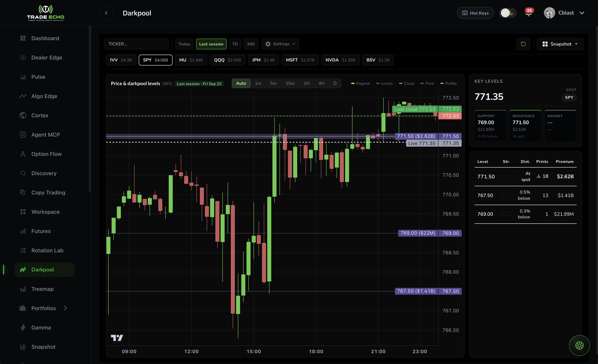Click the TICKER search field
598x364 pixels.
136,44
